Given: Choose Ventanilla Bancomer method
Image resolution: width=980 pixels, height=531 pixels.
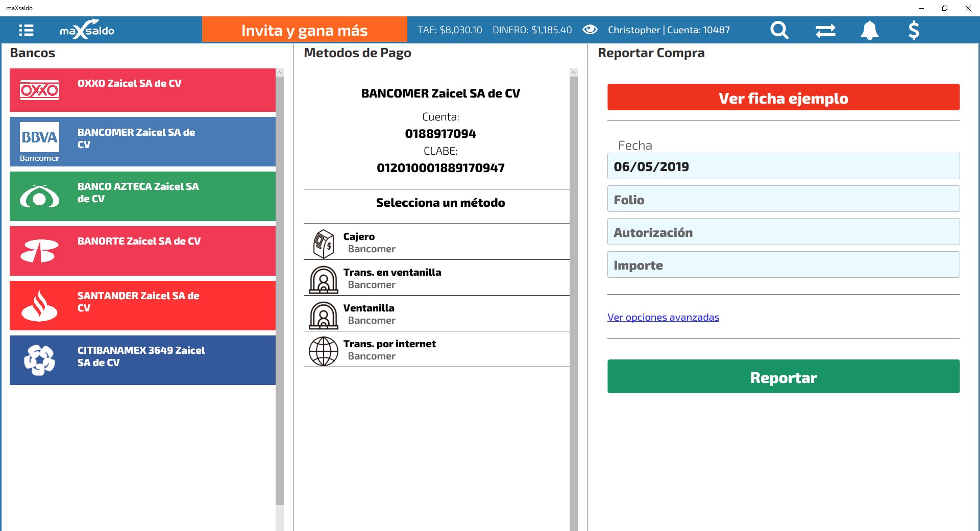Looking at the screenshot, I should [436, 313].
